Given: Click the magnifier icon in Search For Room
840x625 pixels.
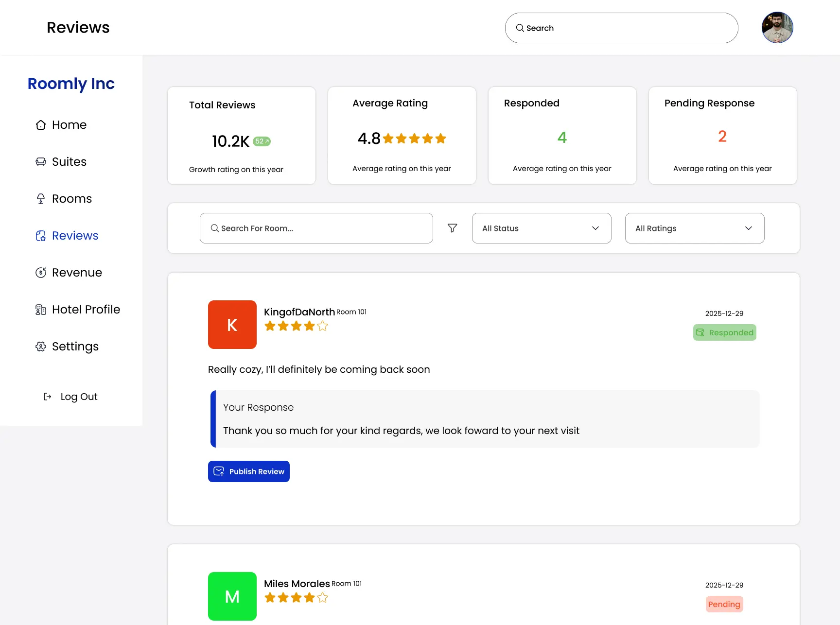Looking at the screenshot, I should (x=214, y=228).
